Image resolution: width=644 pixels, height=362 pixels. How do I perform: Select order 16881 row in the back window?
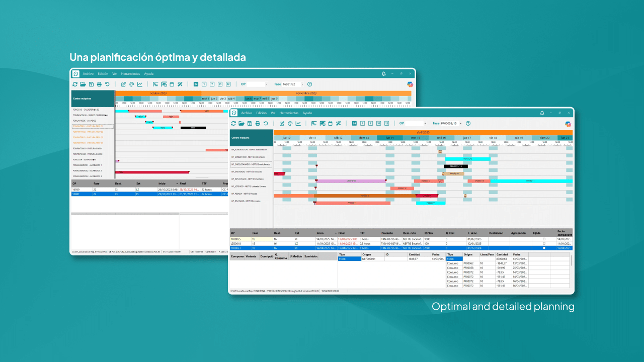click(149, 194)
